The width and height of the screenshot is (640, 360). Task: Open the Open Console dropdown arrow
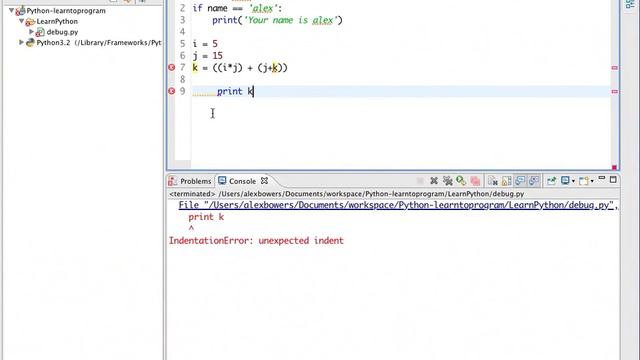click(592, 181)
